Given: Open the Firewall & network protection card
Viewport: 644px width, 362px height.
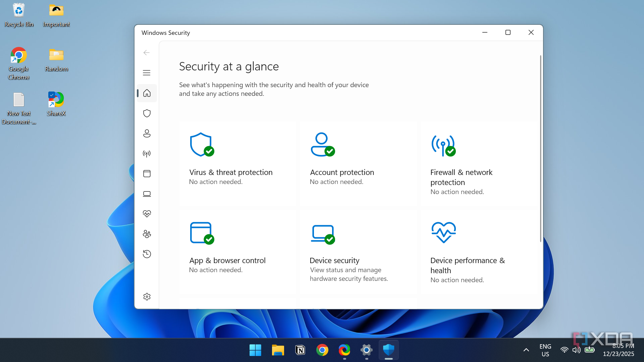Looking at the screenshot, I should pos(479,164).
